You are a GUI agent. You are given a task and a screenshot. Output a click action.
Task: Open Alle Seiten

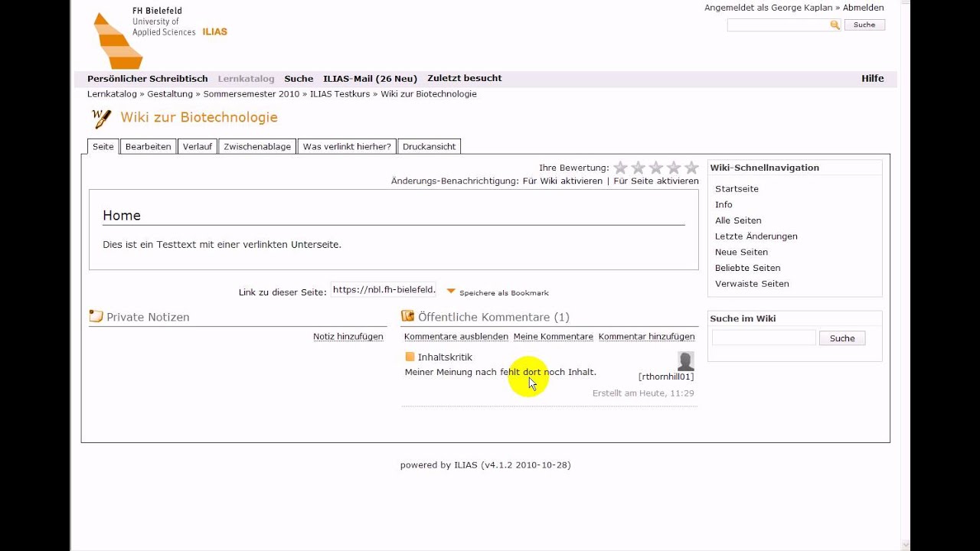pyautogui.click(x=738, y=220)
